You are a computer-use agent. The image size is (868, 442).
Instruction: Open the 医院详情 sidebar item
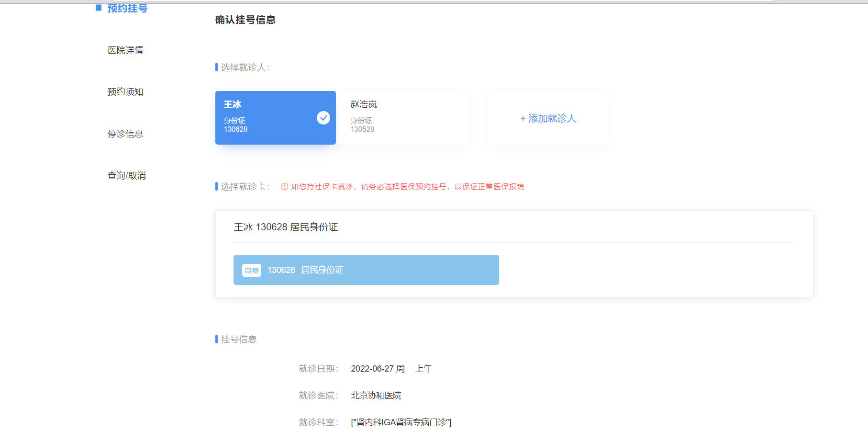click(125, 50)
